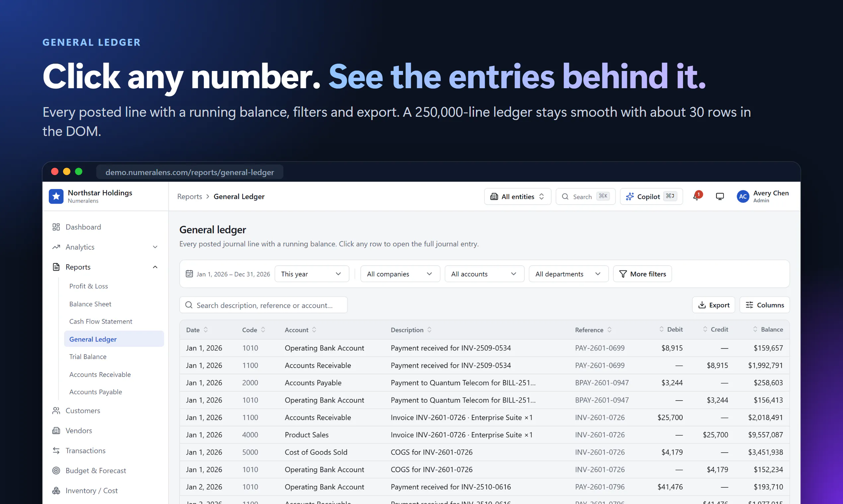Screen dimensions: 843x504
Task: Click the search description, reference or account field
Action: (x=264, y=305)
